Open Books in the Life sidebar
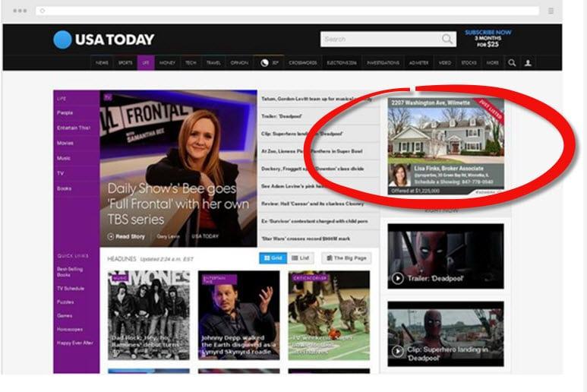The width and height of the screenshot is (587, 392). pos(64,188)
